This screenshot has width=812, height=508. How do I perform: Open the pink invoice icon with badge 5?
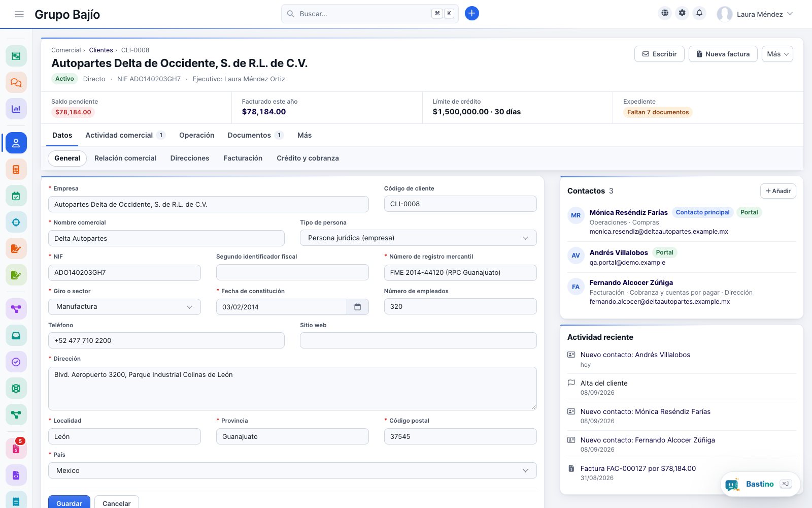pyautogui.click(x=16, y=449)
